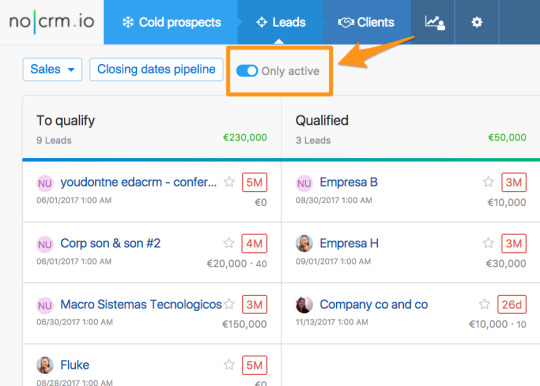
Task: Click user photo on Fluke lead
Action: tap(45, 365)
